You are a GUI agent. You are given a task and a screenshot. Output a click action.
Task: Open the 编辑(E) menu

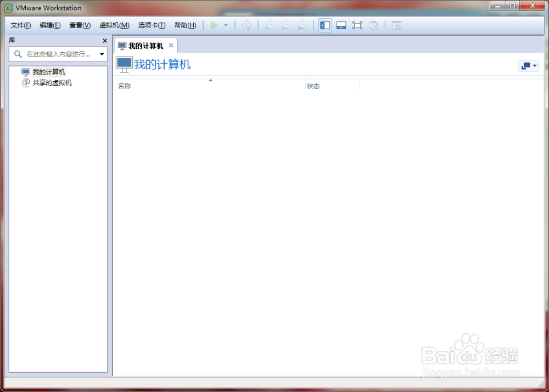[x=50, y=25]
